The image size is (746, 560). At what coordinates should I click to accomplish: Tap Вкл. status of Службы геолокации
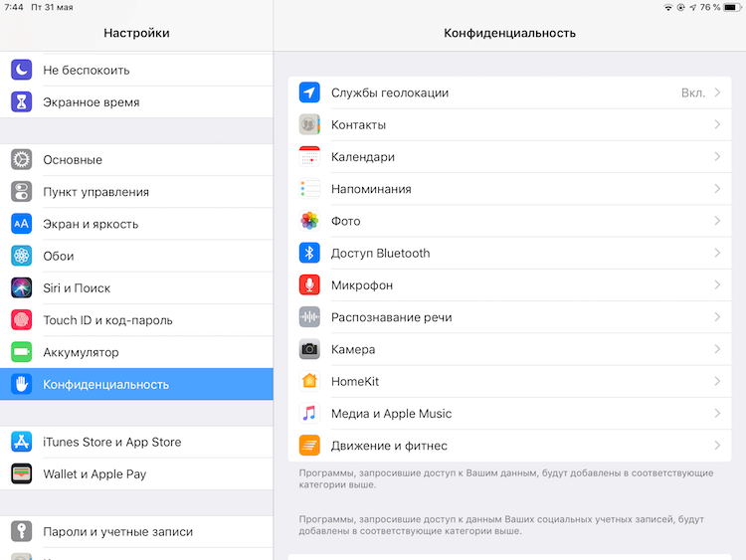click(x=692, y=93)
